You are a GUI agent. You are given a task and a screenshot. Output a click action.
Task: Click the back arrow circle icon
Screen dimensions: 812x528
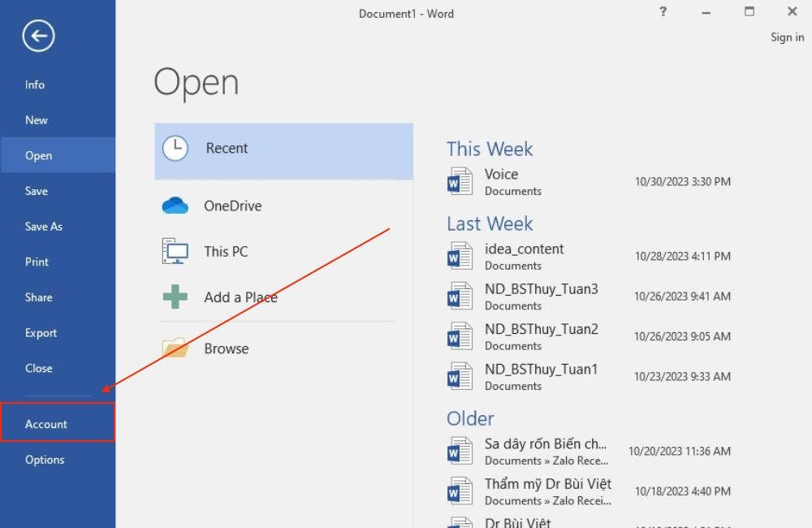point(38,36)
